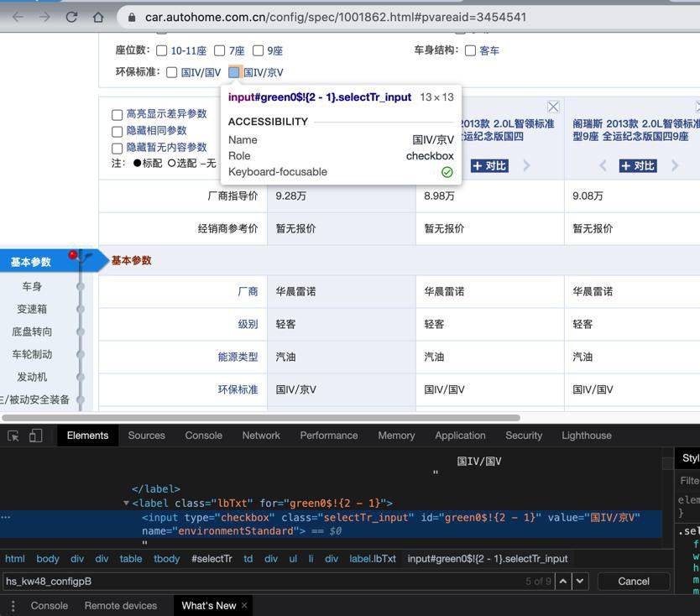
Task: Jump to 车身 section in sidebar
Action: [32, 286]
